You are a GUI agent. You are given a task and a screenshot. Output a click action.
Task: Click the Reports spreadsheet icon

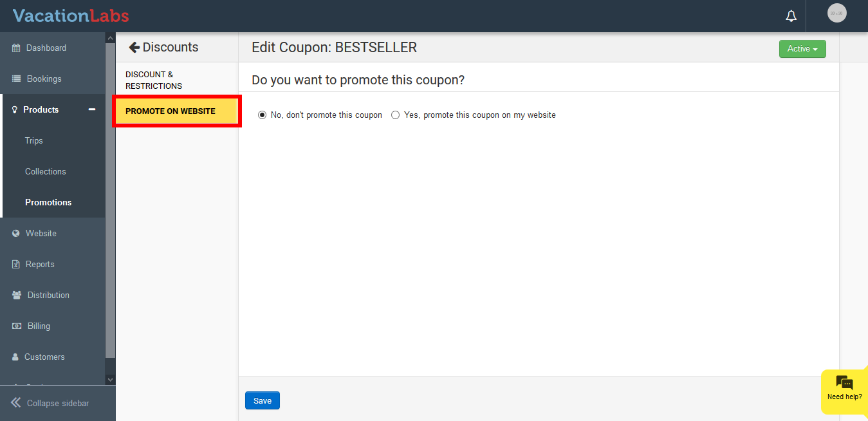tap(16, 265)
